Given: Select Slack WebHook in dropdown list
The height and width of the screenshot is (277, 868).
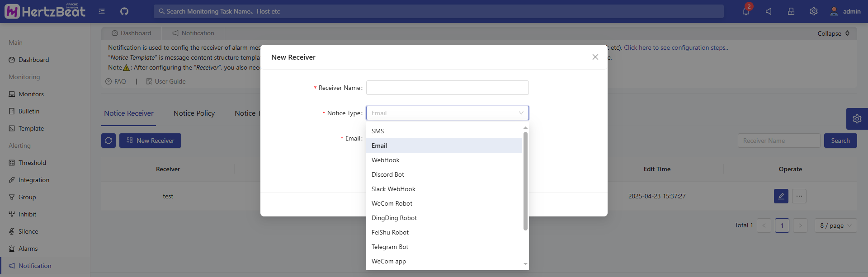Looking at the screenshot, I should [x=393, y=189].
